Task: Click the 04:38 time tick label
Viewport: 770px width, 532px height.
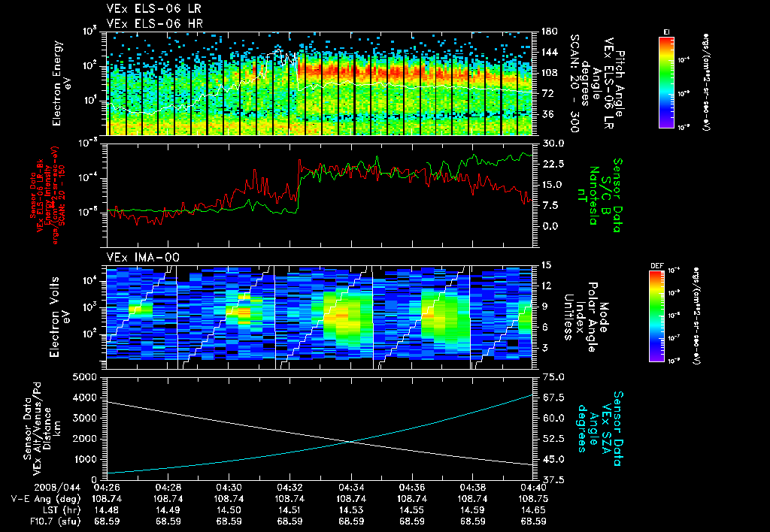Action: tap(472, 488)
